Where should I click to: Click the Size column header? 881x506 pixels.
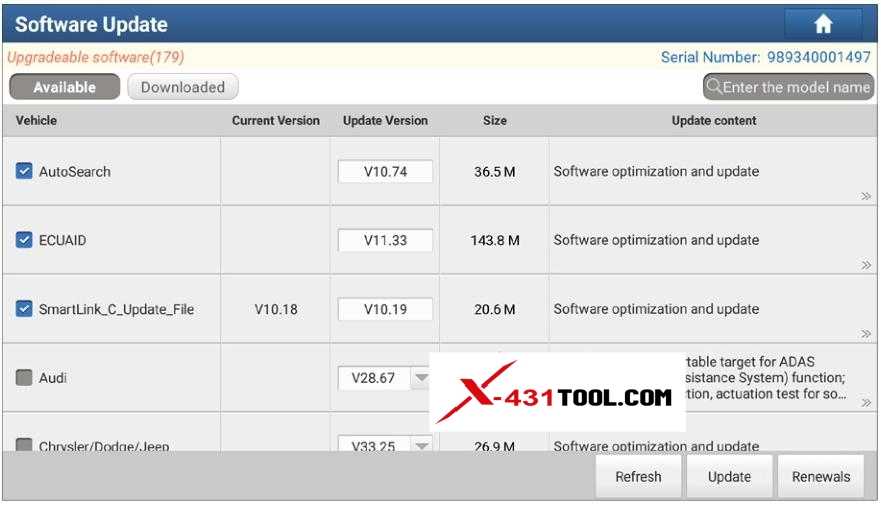494,120
